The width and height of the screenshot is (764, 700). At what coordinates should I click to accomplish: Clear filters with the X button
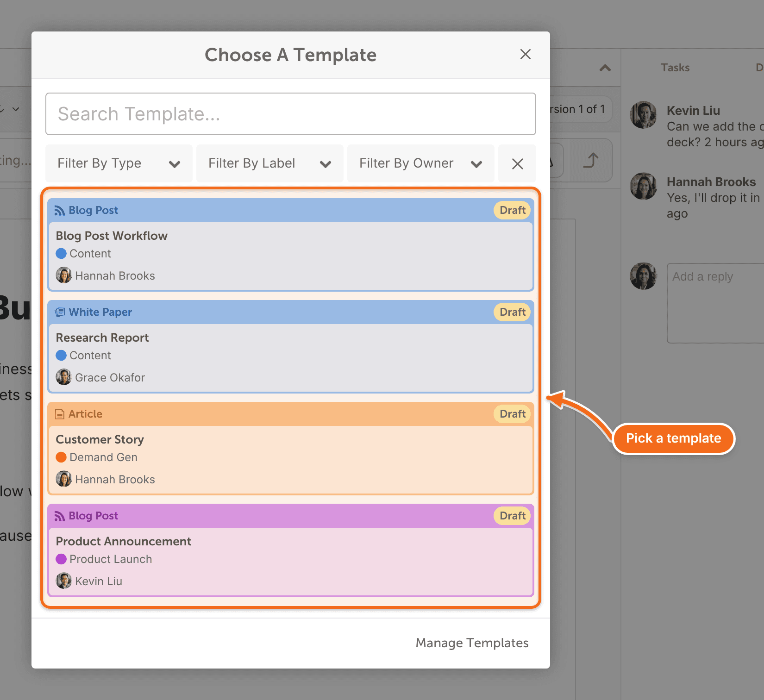pyautogui.click(x=517, y=163)
